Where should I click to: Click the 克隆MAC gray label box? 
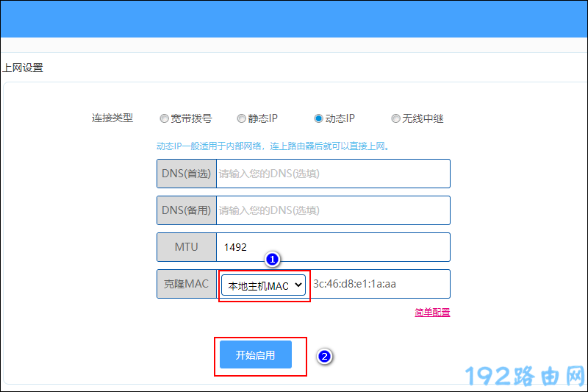tap(186, 284)
